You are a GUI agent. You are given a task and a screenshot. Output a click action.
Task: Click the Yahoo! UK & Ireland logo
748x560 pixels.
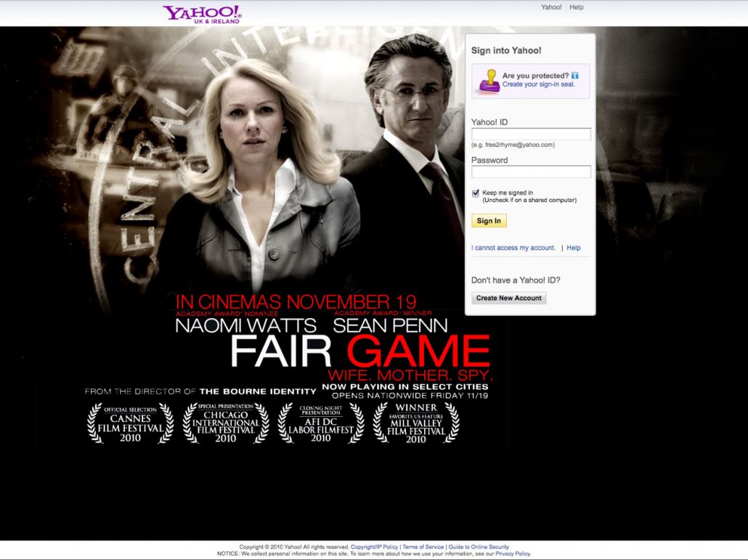coord(202,14)
